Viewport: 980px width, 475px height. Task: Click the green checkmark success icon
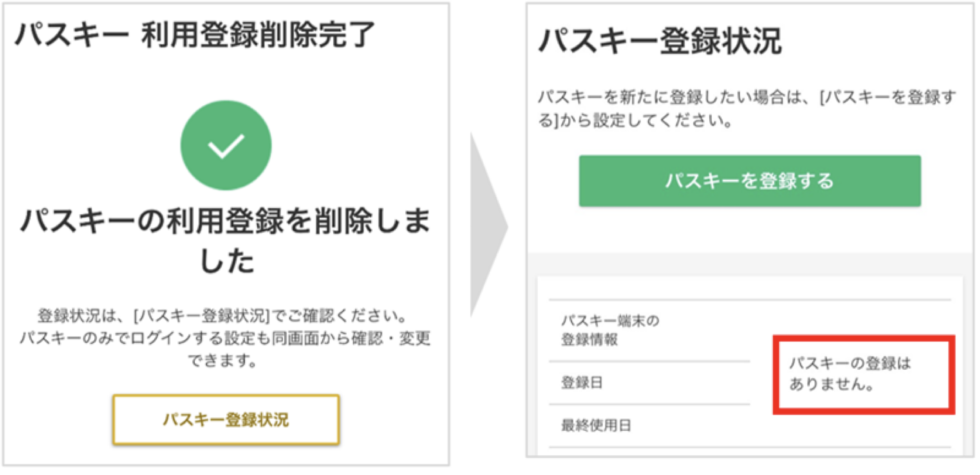click(226, 145)
